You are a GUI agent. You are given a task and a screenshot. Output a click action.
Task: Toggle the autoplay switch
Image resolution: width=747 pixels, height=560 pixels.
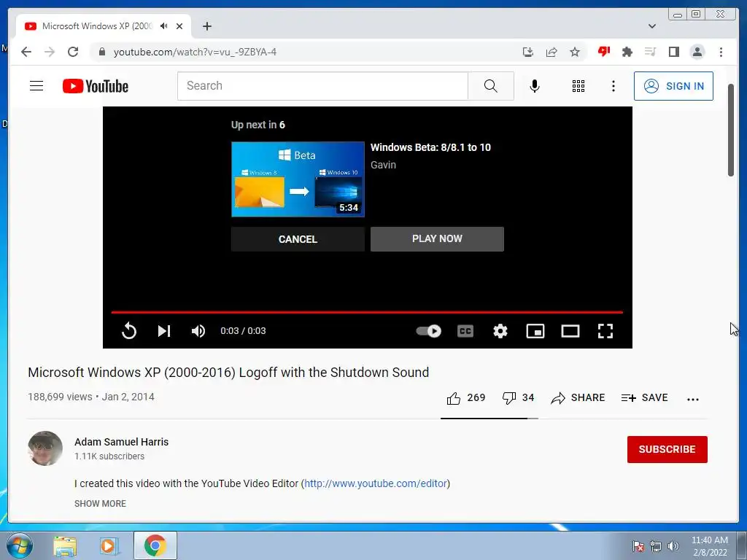point(428,330)
